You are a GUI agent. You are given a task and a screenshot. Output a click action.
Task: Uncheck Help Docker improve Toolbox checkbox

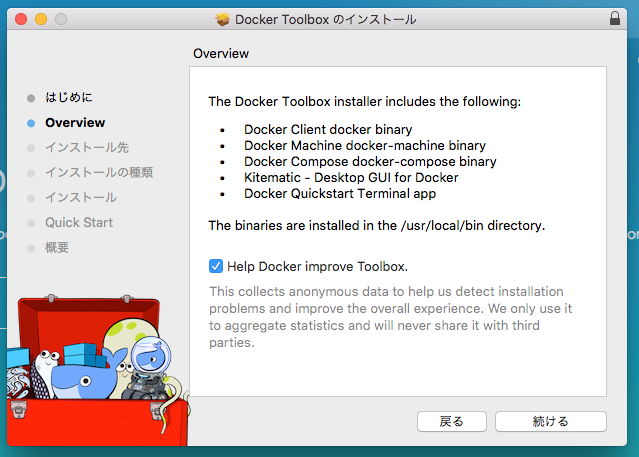pyautogui.click(x=216, y=266)
